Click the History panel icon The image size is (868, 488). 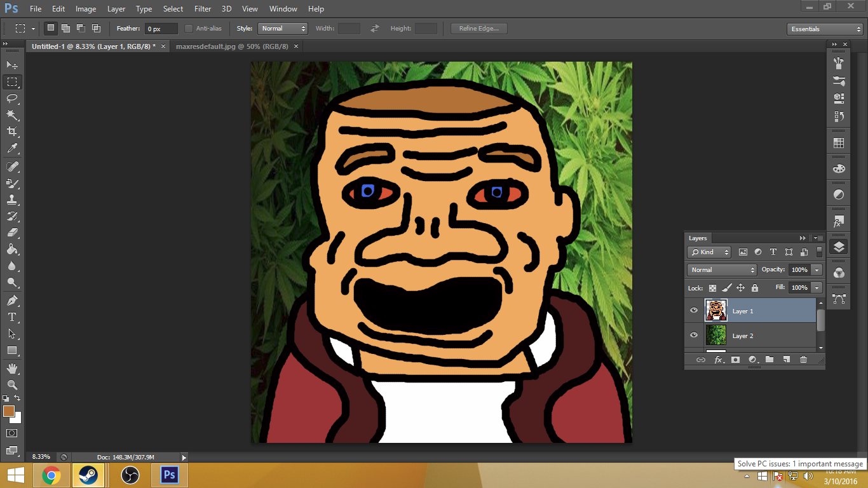[x=839, y=117]
